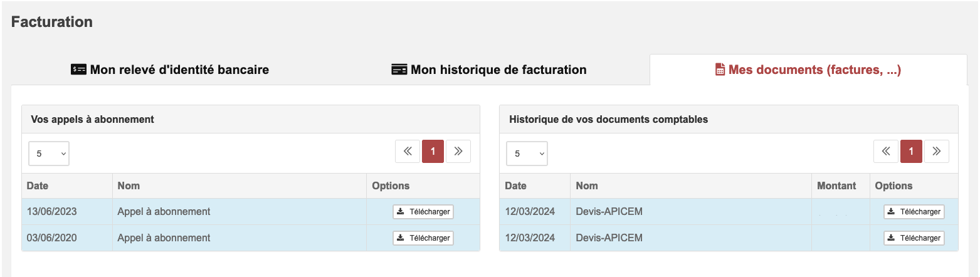Open the Mon relevé d'identité bancaire tab

[x=170, y=70]
